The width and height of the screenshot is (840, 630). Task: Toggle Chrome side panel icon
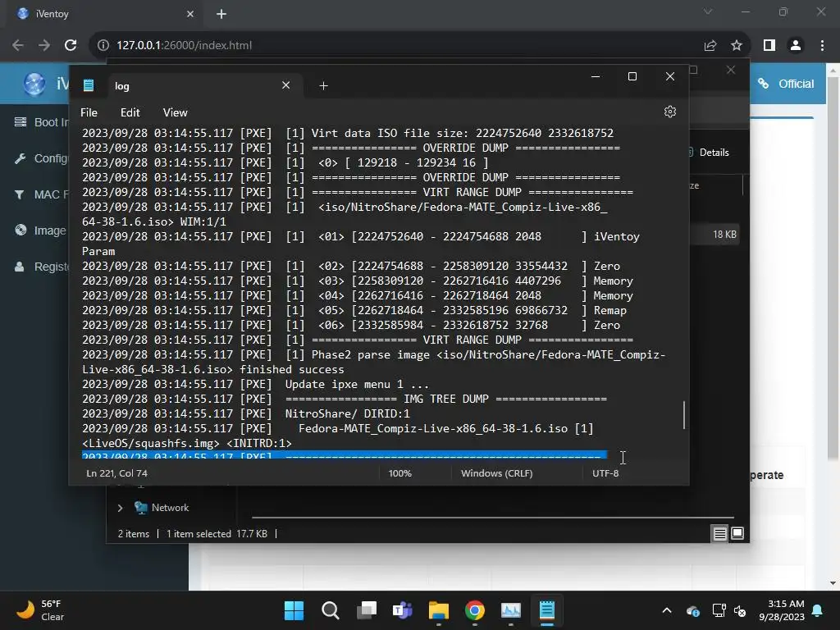769,46
